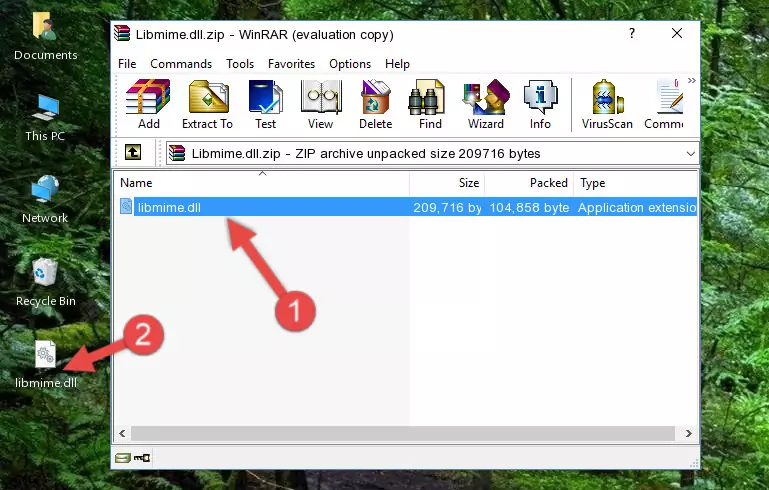Click the Delete toolbar icon
The height and width of the screenshot is (490, 769).
click(375, 104)
